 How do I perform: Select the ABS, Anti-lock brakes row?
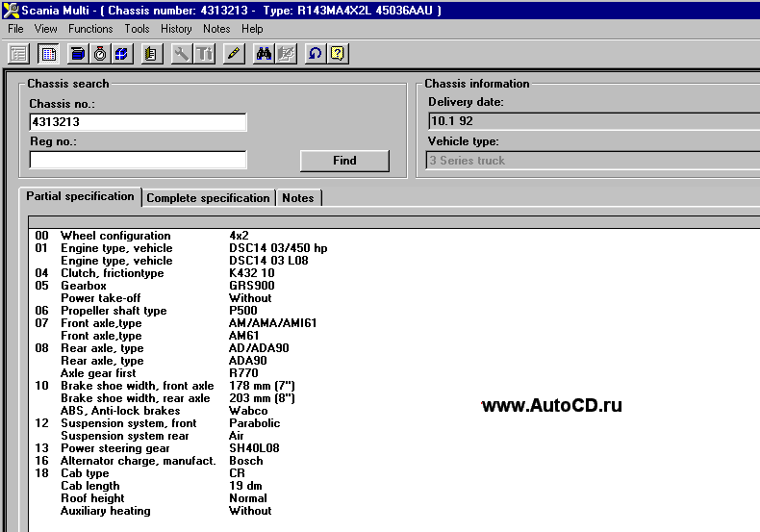[395, 411]
